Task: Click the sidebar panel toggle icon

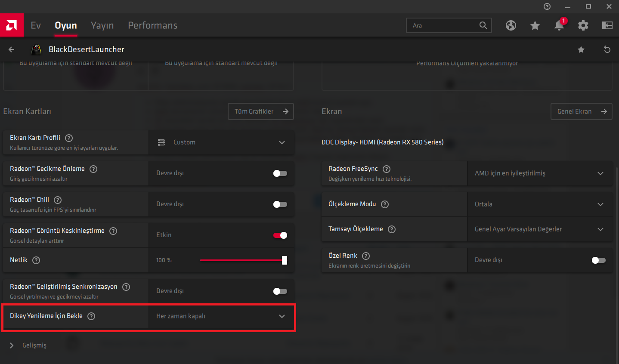Action: 607,25
